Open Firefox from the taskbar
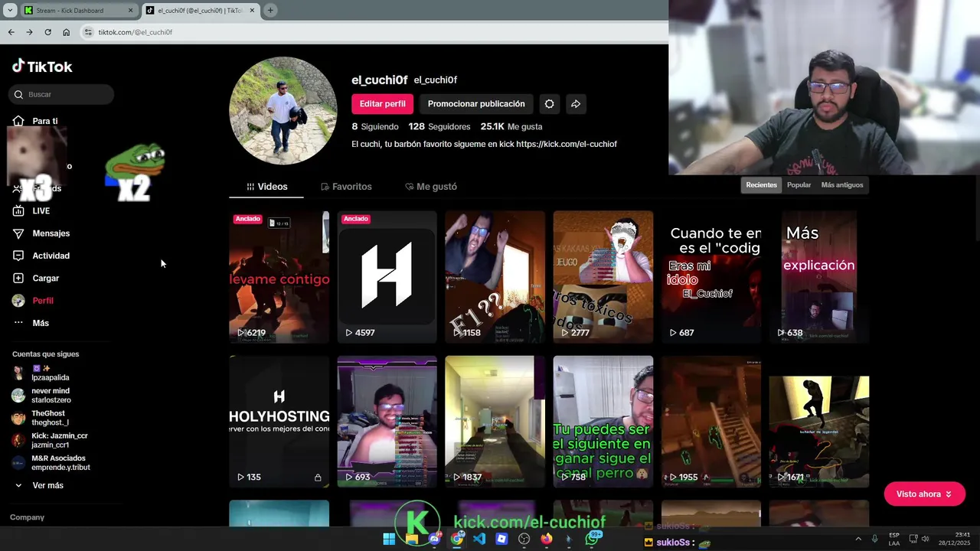 [546, 539]
